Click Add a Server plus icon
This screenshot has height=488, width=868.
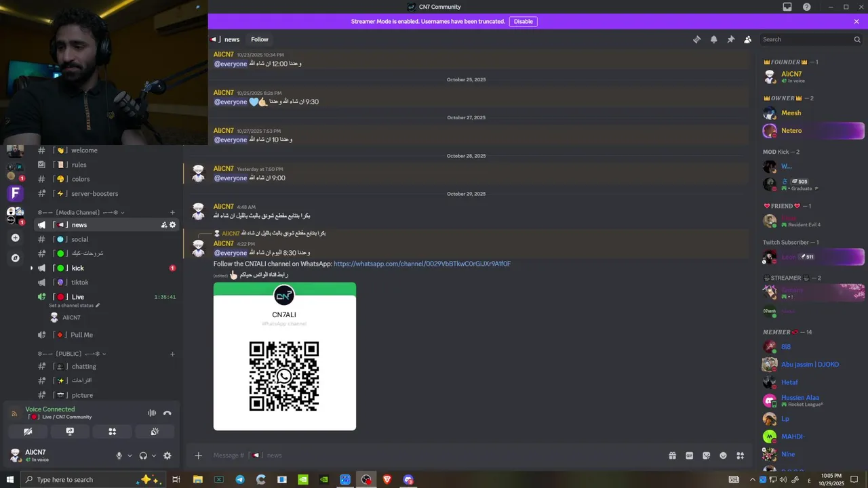pyautogui.click(x=15, y=238)
